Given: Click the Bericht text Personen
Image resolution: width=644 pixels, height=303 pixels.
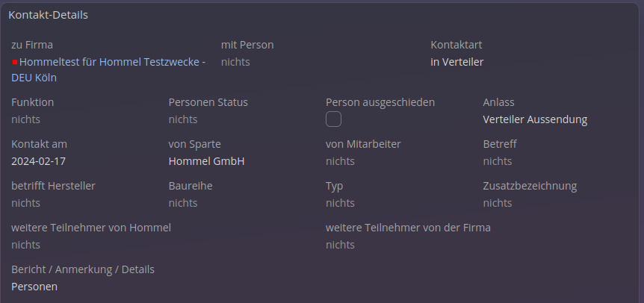Looking at the screenshot, I should tap(34, 287).
